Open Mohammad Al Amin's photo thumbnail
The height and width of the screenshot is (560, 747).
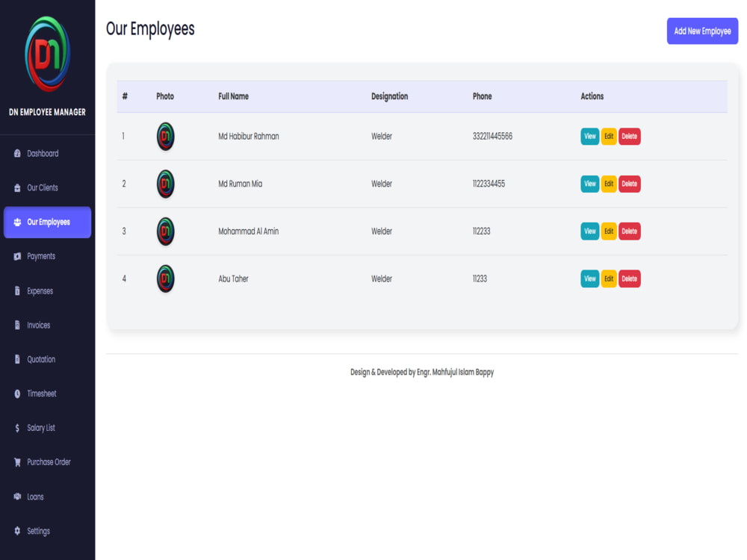165,231
